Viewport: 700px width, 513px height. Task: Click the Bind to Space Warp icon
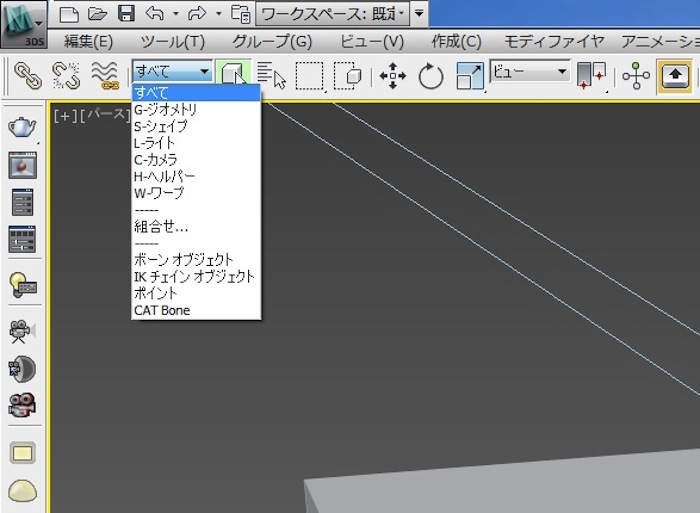[x=104, y=75]
